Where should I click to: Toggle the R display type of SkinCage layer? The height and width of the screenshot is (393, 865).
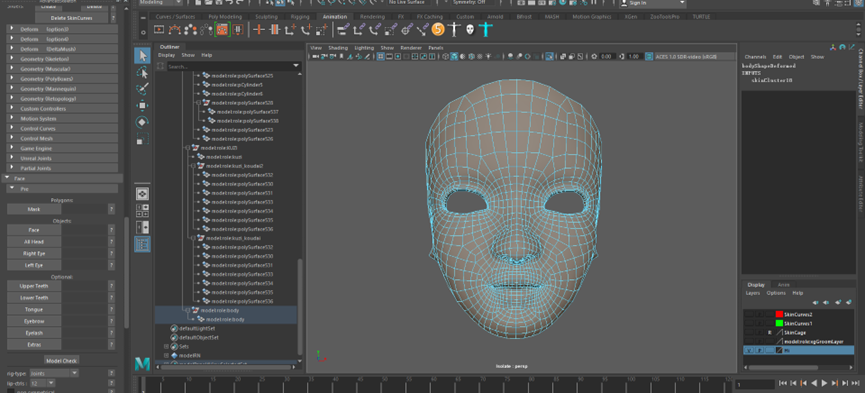[x=770, y=333]
